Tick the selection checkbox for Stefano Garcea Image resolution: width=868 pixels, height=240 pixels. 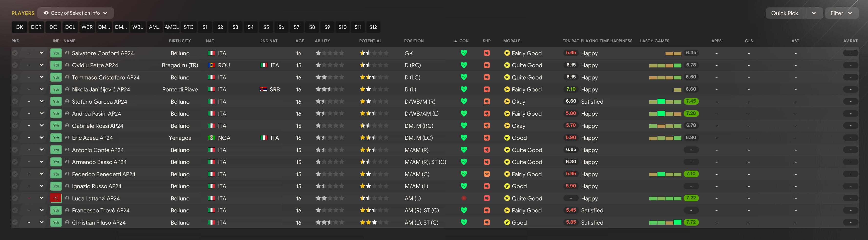[x=15, y=101]
